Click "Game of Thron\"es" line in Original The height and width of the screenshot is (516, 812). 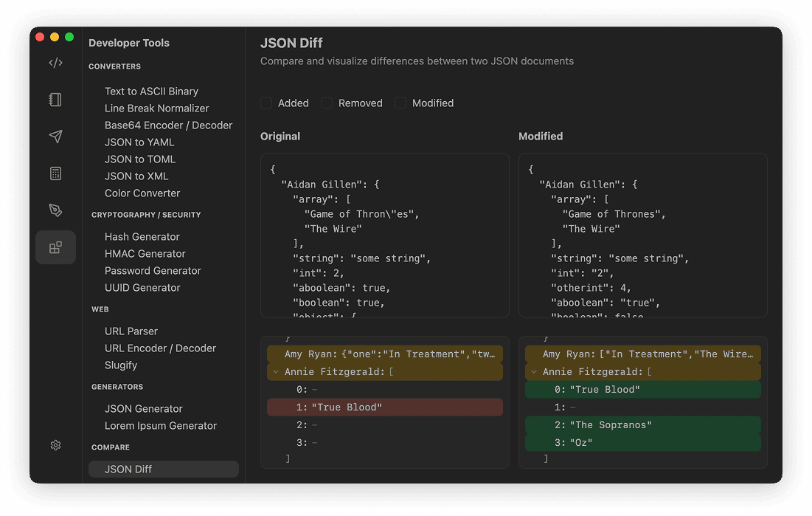coord(361,214)
